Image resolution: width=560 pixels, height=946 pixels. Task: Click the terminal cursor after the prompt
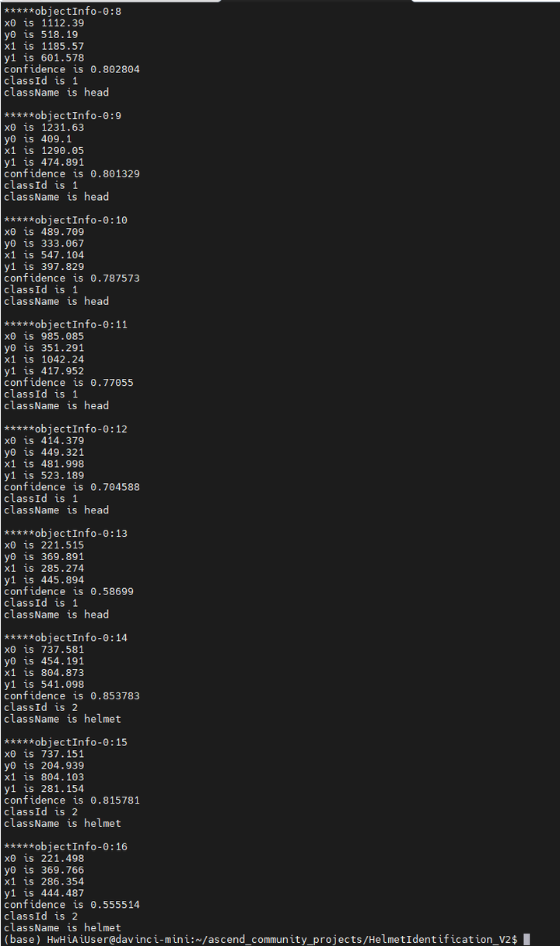tap(527, 940)
